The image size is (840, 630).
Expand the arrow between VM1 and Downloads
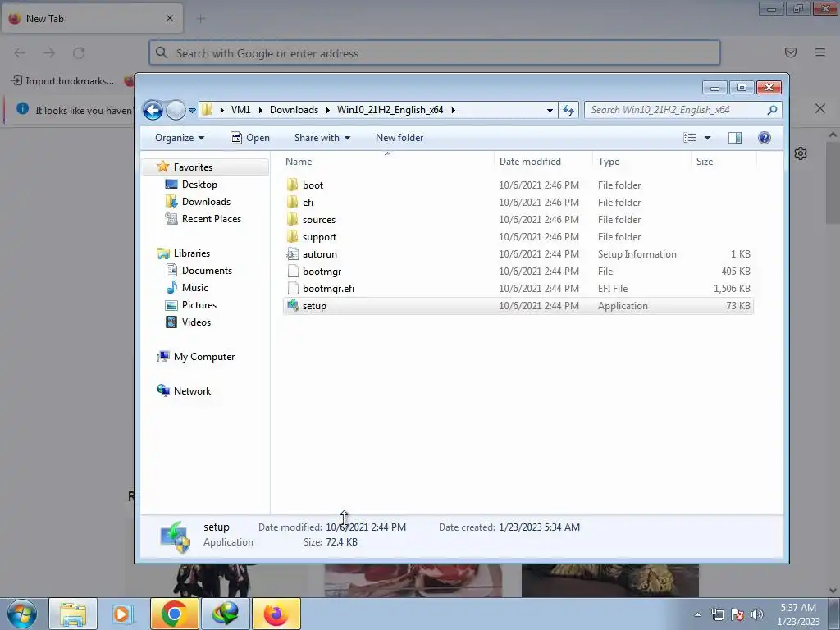(x=260, y=111)
